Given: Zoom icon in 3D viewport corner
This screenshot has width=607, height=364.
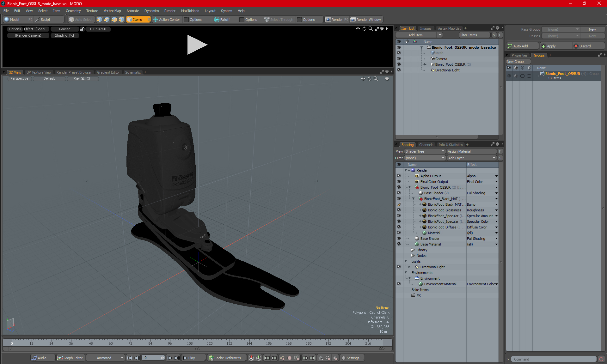Looking at the screenshot, I should click(x=376, y=79).
